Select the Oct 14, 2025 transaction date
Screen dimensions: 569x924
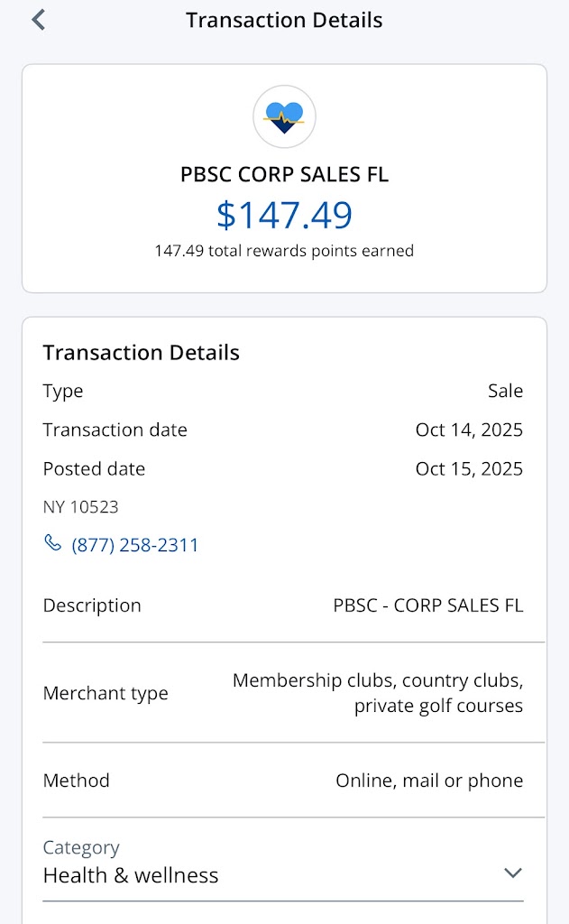(x=469, y=430)
